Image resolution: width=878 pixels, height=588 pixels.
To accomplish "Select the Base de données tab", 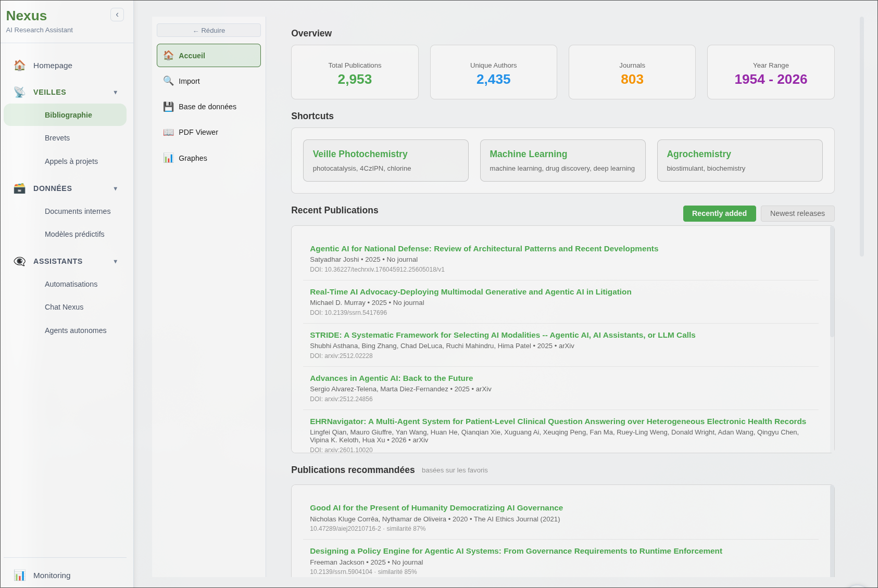I will click(x=209, y=107).
